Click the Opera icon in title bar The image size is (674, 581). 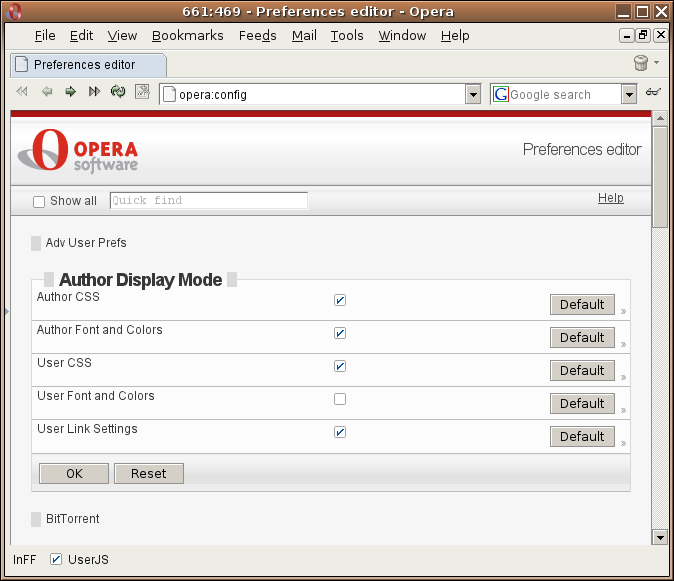pyautogui.click(x=14, y=11)
